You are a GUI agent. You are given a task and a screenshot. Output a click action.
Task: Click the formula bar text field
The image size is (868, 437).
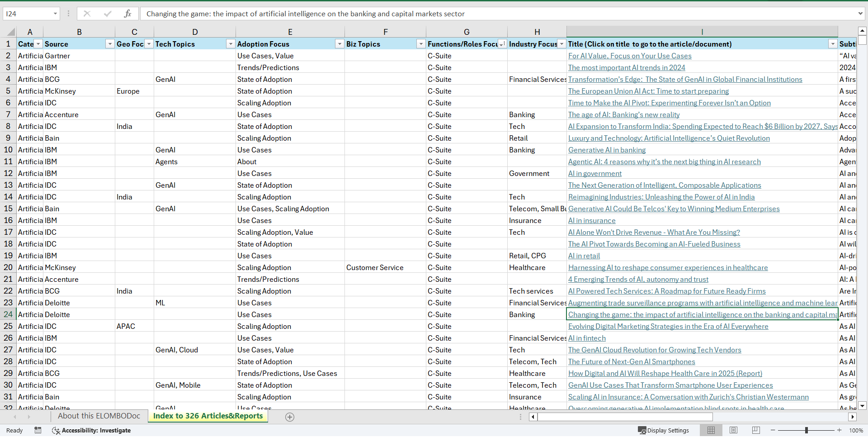coord(498,14)
